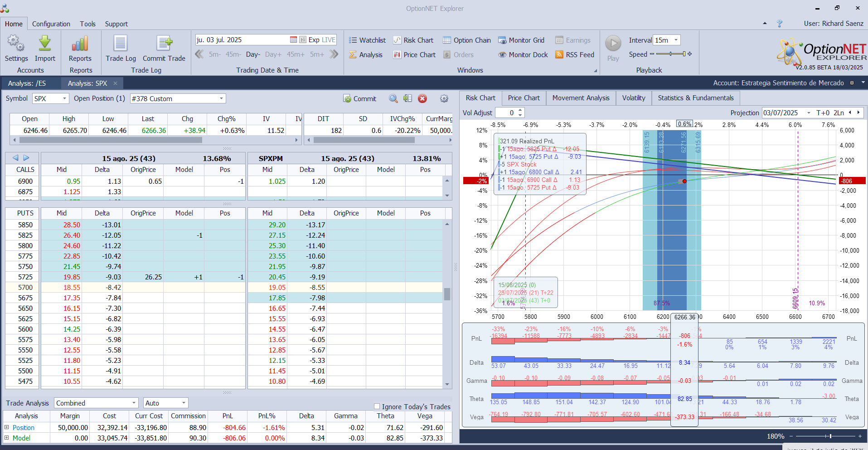868x450 pixels.
Task: Click the Play playback button
Action: point(613,49)
